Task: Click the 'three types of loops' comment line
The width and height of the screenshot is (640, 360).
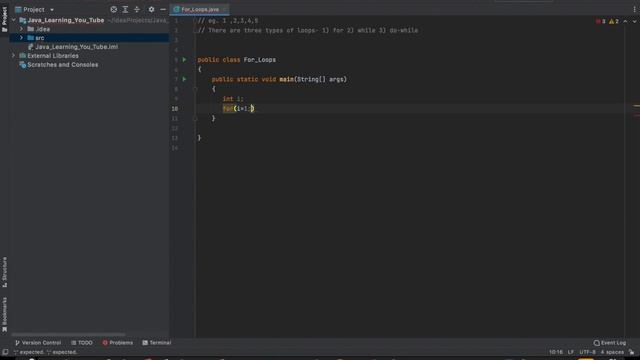Action: [308, 30]
